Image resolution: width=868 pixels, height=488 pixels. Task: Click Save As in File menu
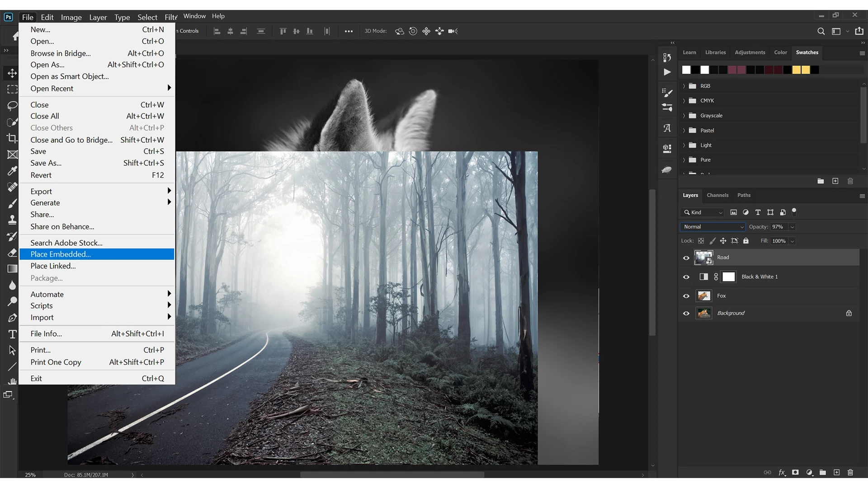pos(46,163)
